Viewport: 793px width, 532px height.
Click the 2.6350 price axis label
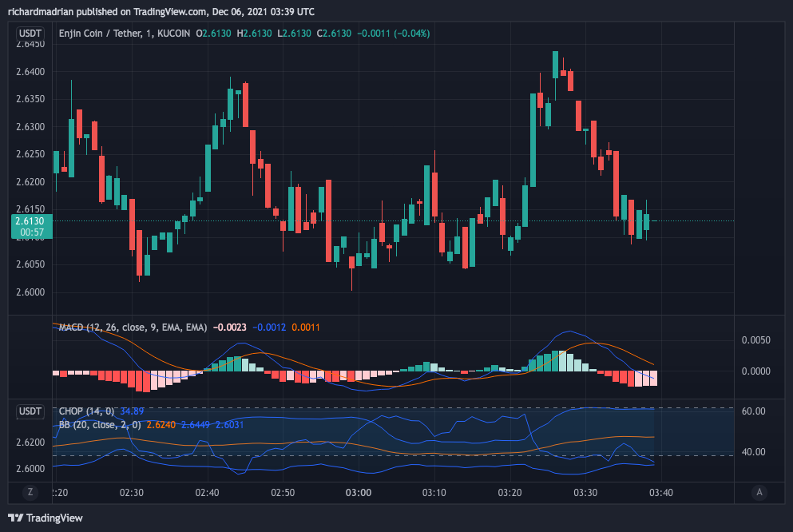tap(30, 99)
